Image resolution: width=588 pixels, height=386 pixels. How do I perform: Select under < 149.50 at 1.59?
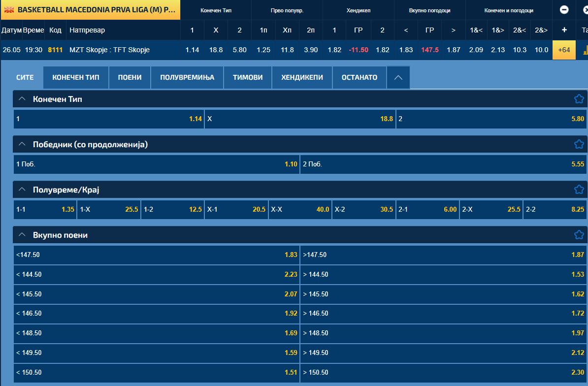tap(157, 353)
